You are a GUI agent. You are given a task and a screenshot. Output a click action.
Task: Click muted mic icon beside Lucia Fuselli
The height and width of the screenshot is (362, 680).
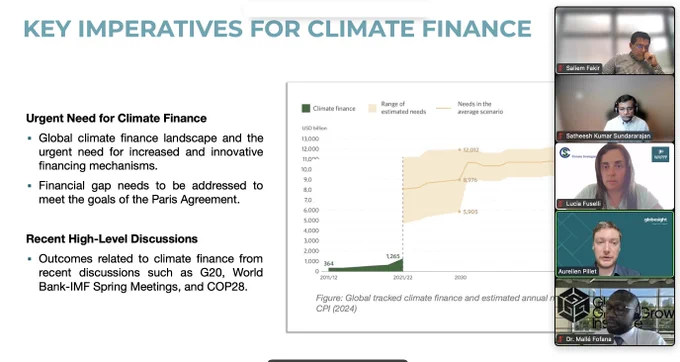tap(561, 204)
